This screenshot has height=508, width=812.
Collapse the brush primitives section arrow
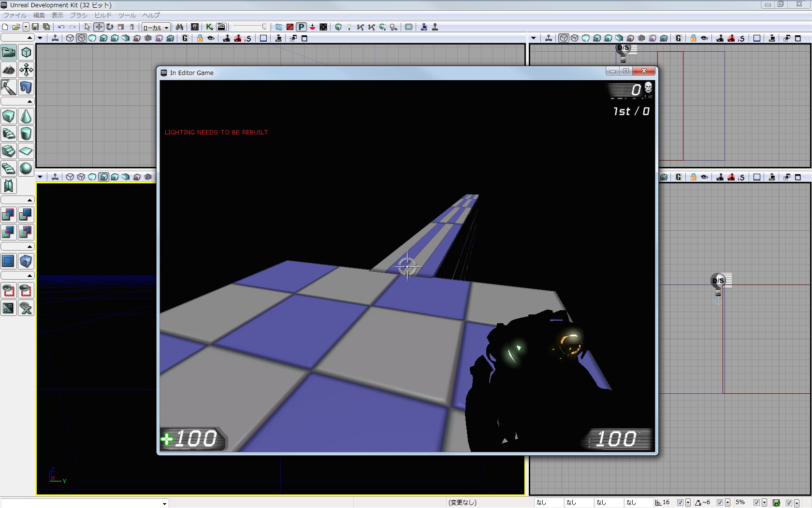[x=29, y=102]
